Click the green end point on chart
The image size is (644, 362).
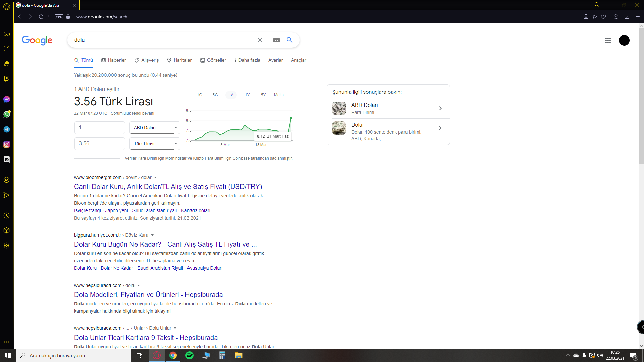click(291, 118)
